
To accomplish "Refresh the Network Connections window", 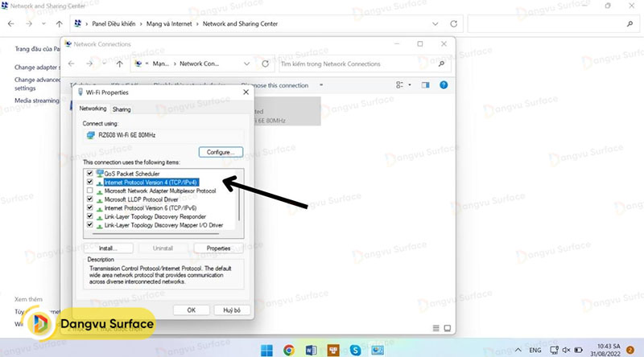I will [266, 64].
